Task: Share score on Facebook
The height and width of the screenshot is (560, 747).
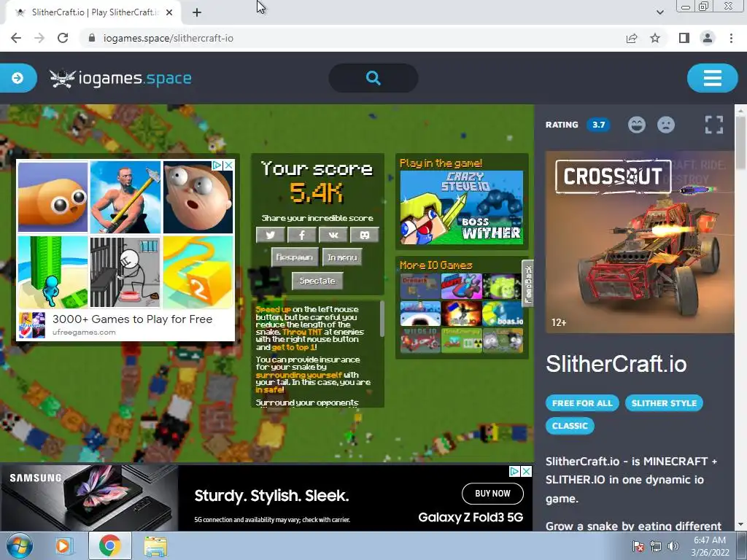Action: coord(301,235)
